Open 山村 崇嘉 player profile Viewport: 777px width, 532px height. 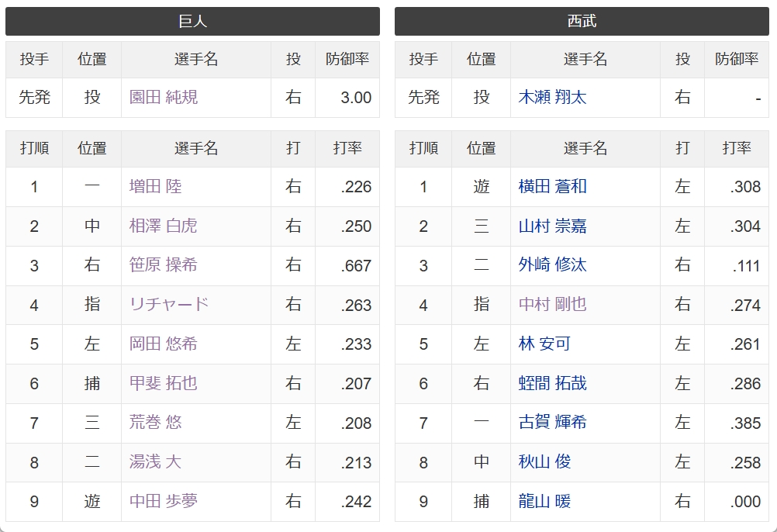[553, 226]
